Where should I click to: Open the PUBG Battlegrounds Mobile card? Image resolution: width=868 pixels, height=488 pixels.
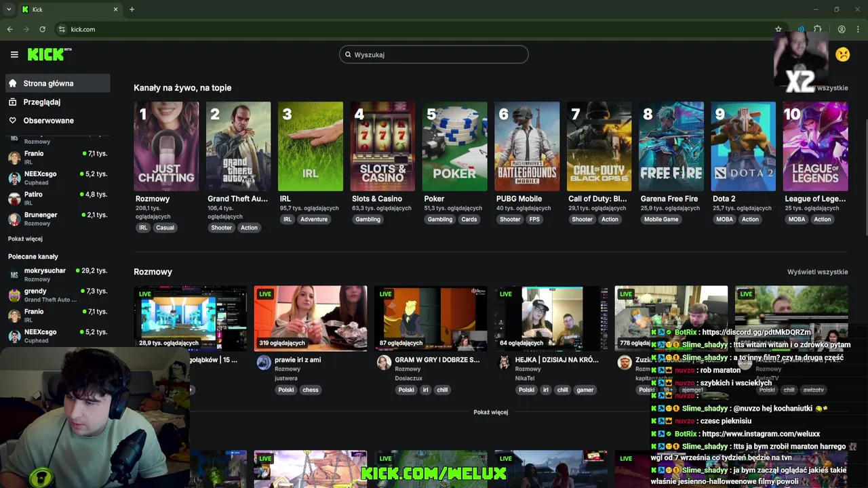tap(527, 146)
